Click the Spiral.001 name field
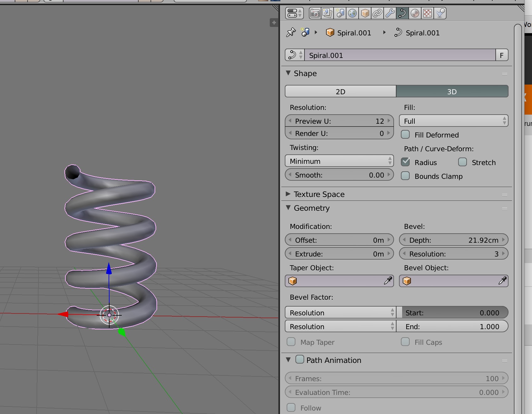Viewport: 532px width, 414px height. coord(400,55)
